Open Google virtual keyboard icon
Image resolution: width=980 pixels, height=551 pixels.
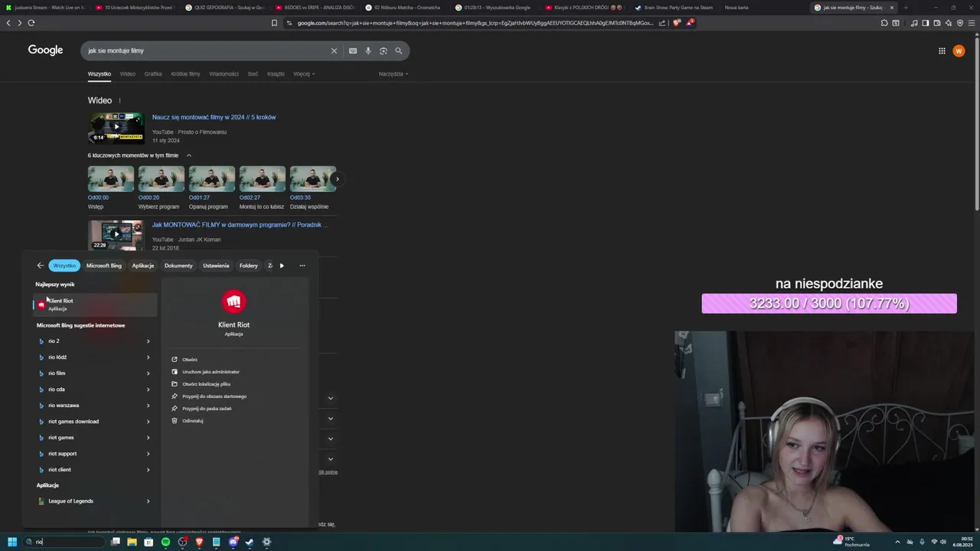[x=353, y=51]
